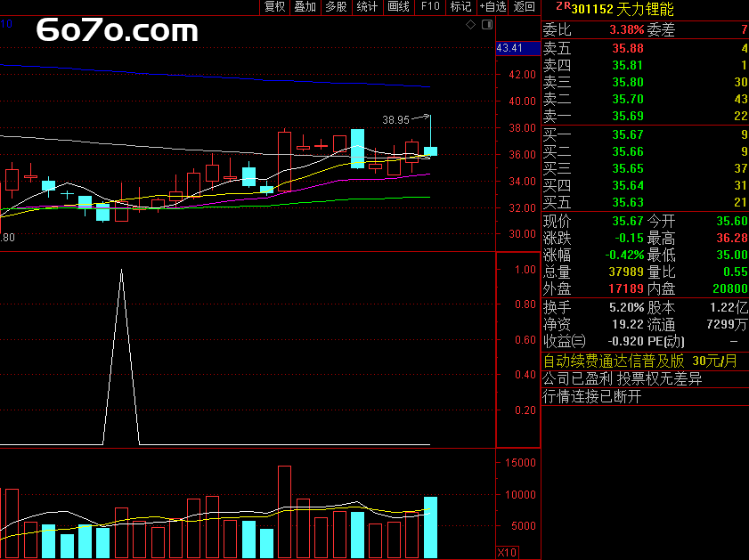Click the 收益(三) value -0.920
The image size is (749, 560).
pyautogui.click(x=625, y=341)
